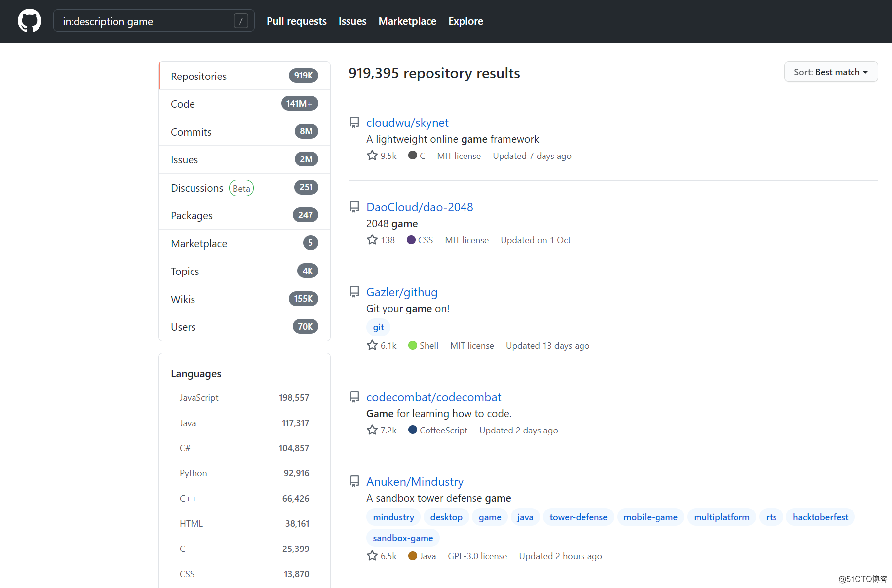Click the multiplatform topic tag
The image size is (892, 588).
point(722,517)
